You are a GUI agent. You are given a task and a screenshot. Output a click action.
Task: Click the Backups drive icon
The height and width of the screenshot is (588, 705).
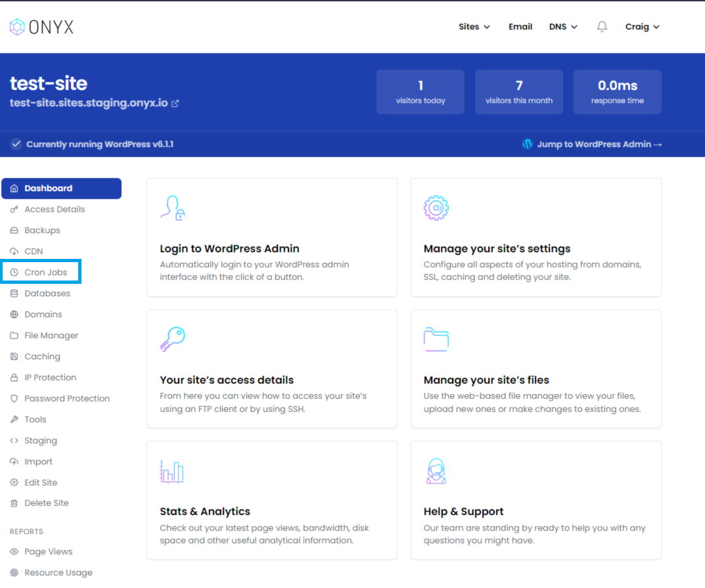point(14,230)
